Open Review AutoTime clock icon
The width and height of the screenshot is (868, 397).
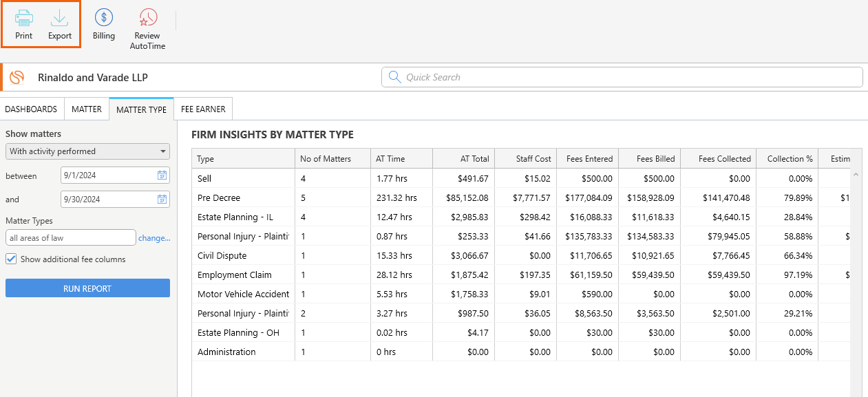tap(147, 18)
